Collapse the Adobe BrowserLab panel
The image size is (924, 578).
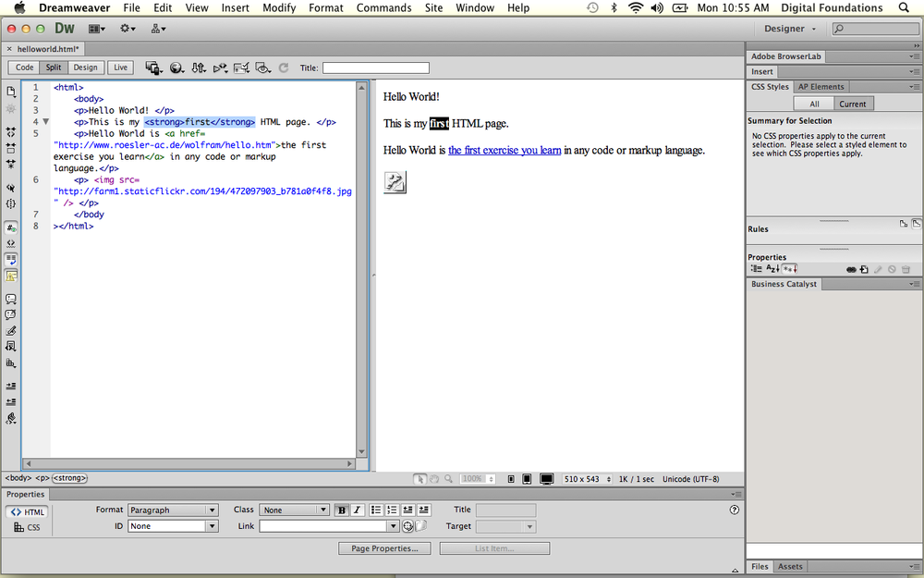tap(786, 56)
